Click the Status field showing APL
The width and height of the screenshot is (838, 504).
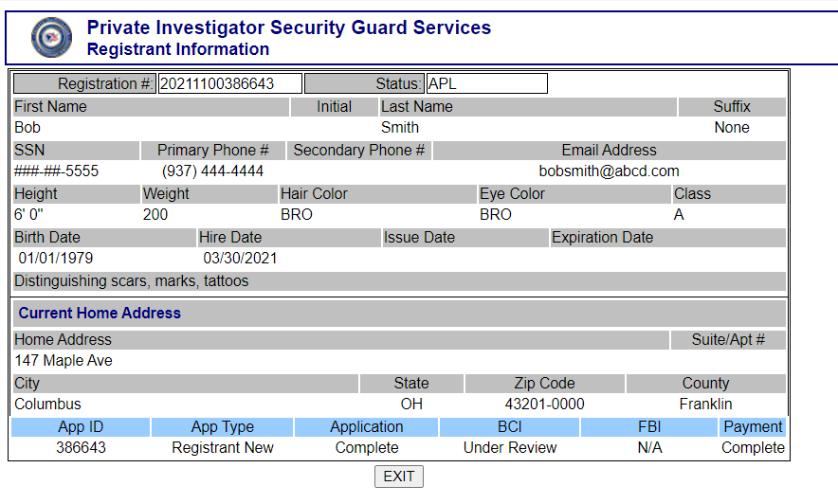click(x=486, y=84)
